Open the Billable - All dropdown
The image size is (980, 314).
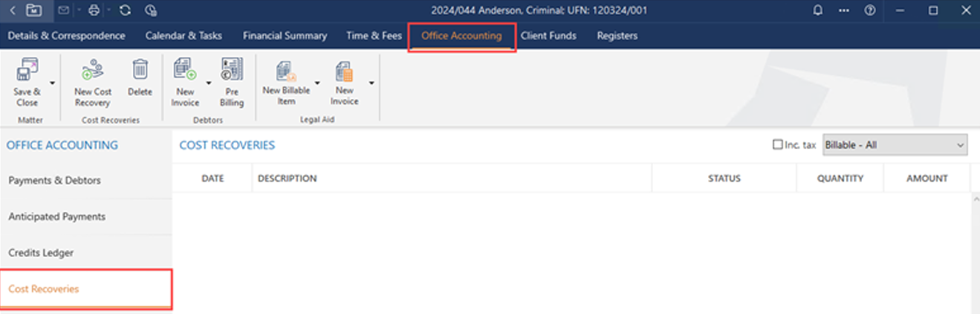click(895, 145)
